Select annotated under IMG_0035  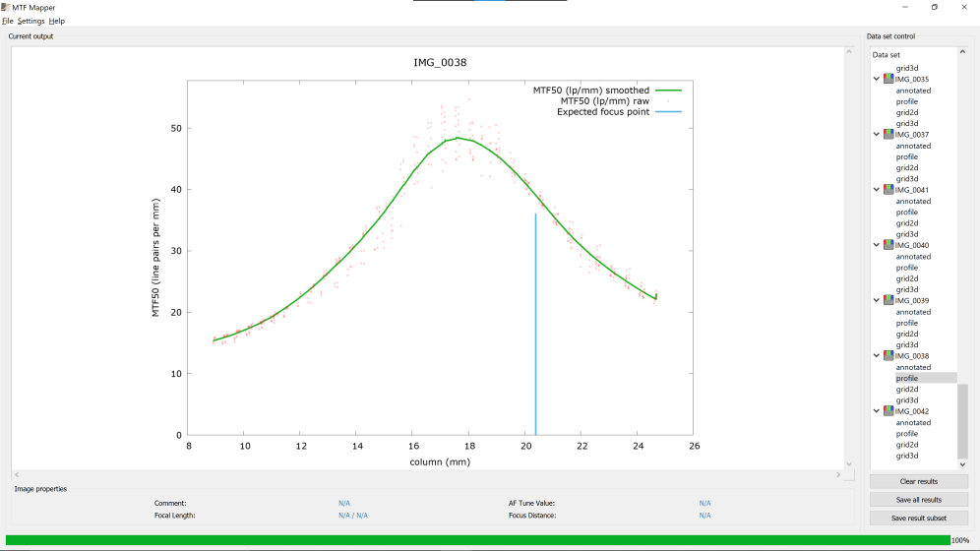(913, 91)
